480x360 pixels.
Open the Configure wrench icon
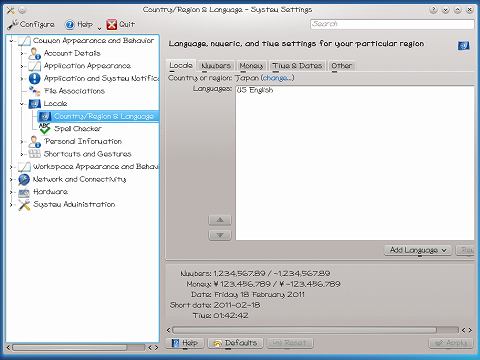[13, 24]
